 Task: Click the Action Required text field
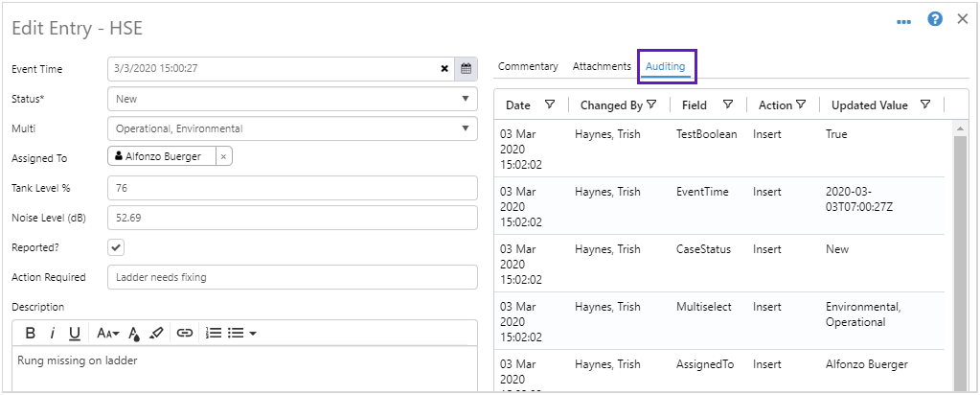292,277
